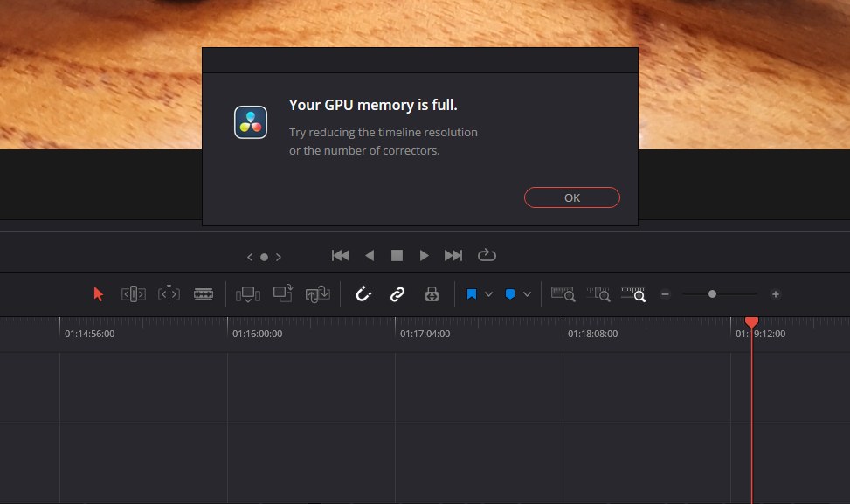Open the flag color dropdown
This screenshot has height=504, width=850.
pos(488,294)
